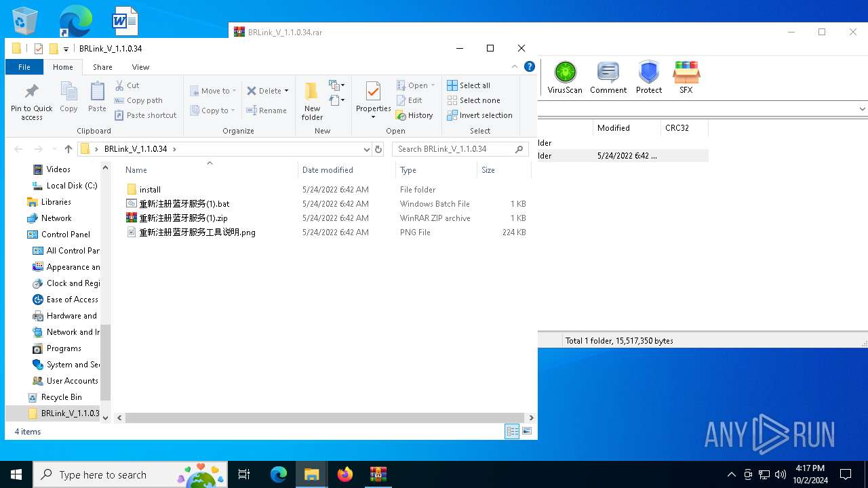Click Select all
This screenshot has height=488, width=868.
(x=468, y=85)
